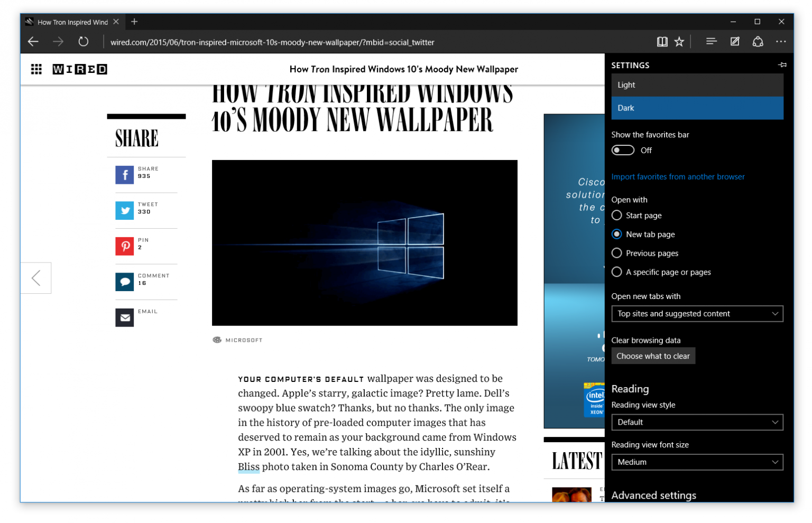812x523 pixels.
Task: Click the Make a Web Note icon
Action: [x=735, y=41]
